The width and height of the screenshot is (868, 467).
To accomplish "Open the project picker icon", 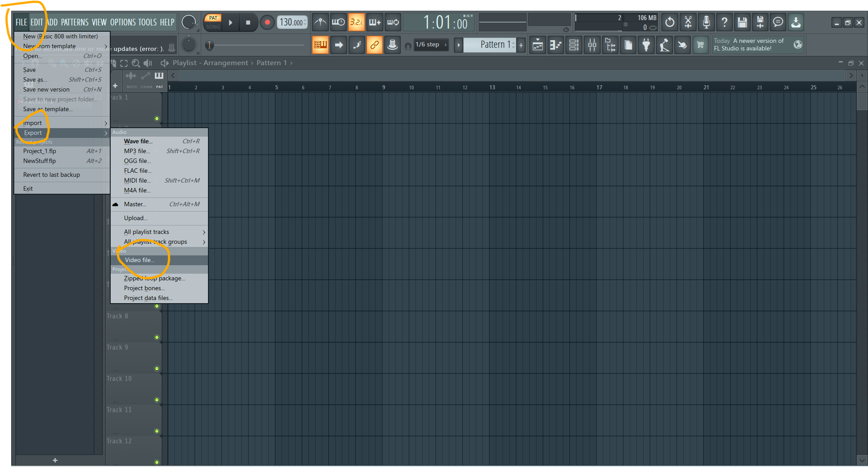I will (x=628, y=45).
